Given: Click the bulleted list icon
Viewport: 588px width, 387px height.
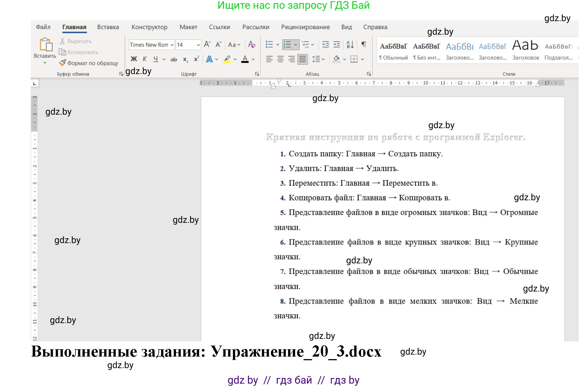Looking at the screenshot, I should click(x=269, y=45).
